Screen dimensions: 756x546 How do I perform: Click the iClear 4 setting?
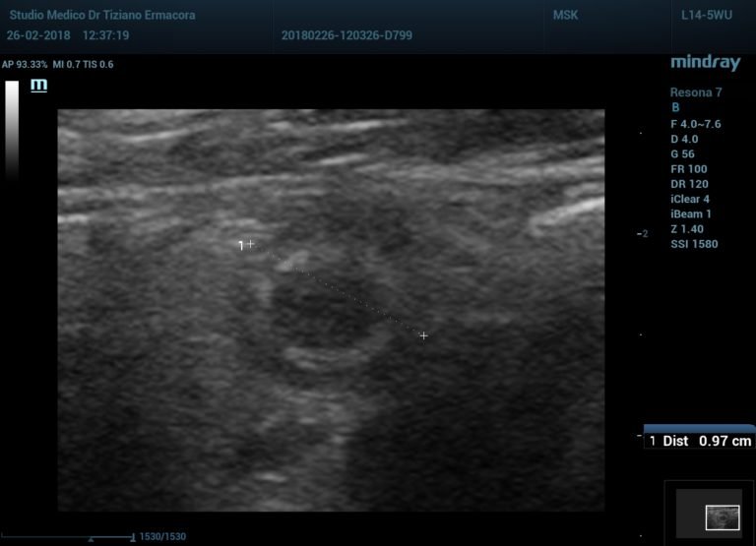pyautogui.click(x=689, y=199)
